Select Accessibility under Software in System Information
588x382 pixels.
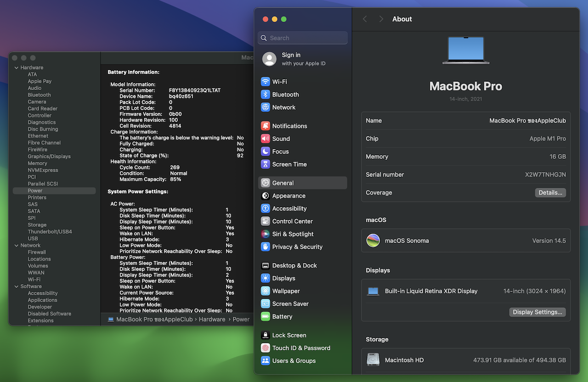[x=43, y=293]
